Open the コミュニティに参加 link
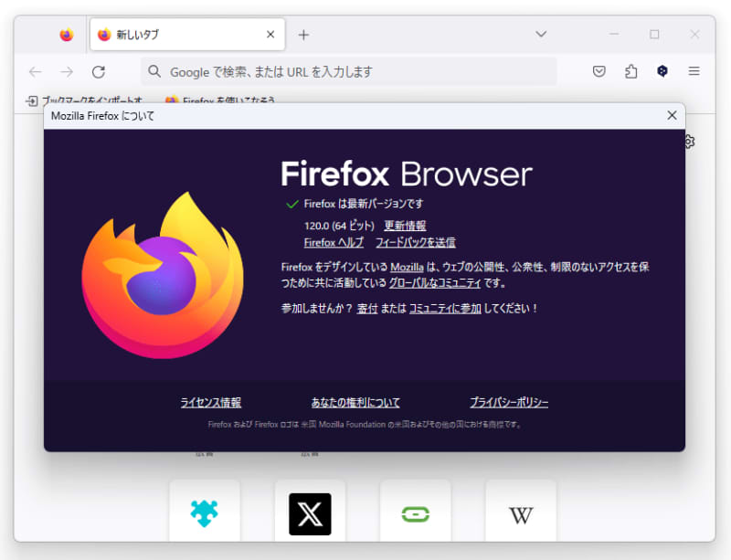This screenshot has height=560, width=731. 445,309
